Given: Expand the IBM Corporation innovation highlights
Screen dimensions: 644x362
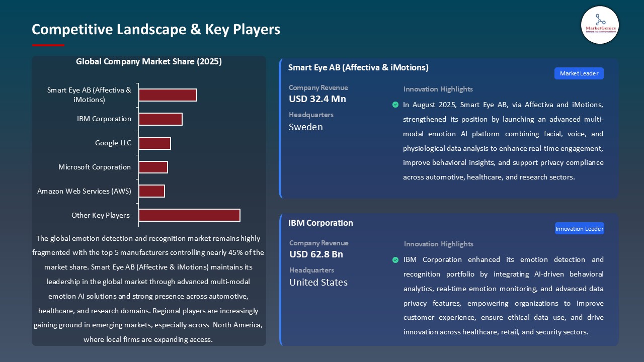Looking at the screenshot, I should [x=503, y=296].
